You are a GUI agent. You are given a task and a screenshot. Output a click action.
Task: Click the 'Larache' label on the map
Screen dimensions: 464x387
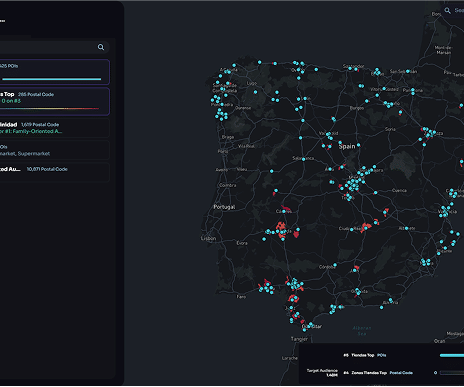tap(290, 358)
